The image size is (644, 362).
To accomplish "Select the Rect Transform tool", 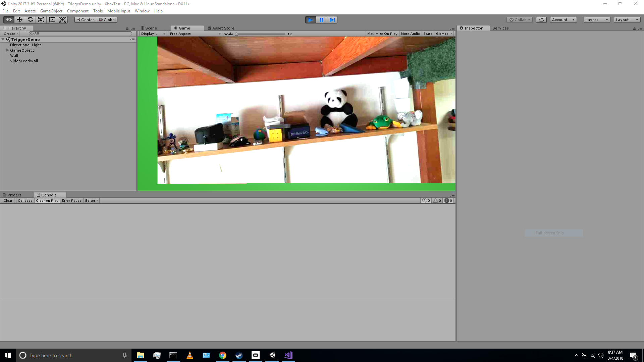I will pos(52,20).
